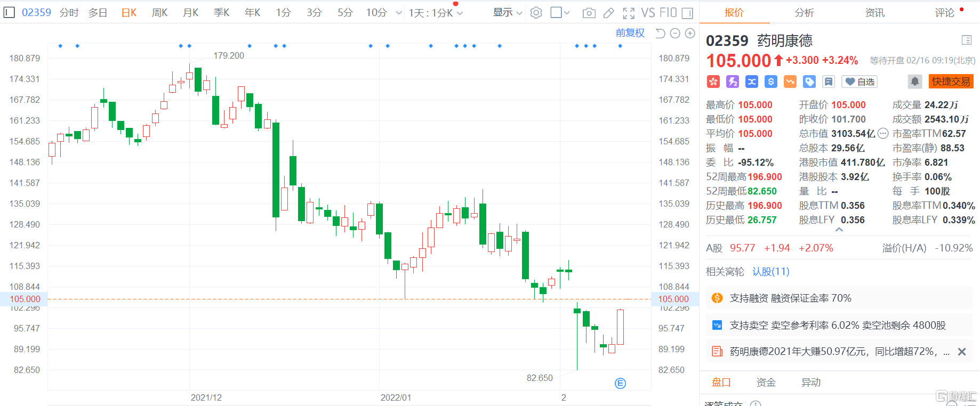Click the orange 支持融资 coin icon
This screenshot has height=406, width=980.
(717, 298)
